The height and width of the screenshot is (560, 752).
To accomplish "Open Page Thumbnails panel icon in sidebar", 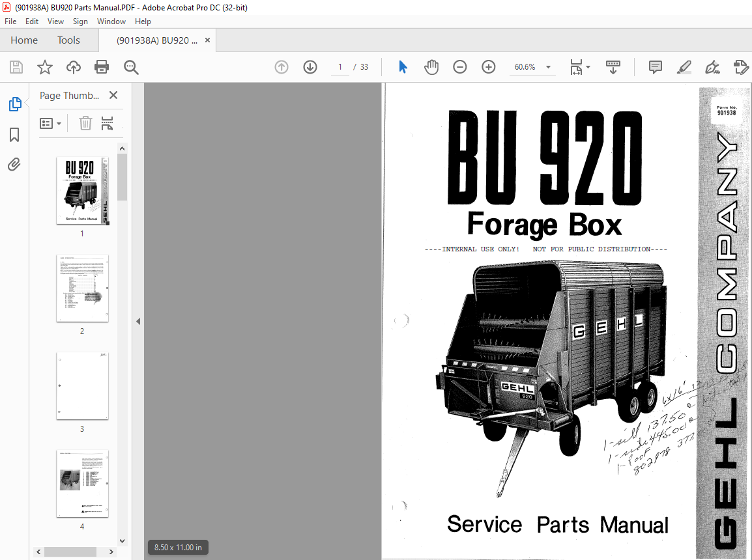I will pyautogui.click(x=14, y=104).
